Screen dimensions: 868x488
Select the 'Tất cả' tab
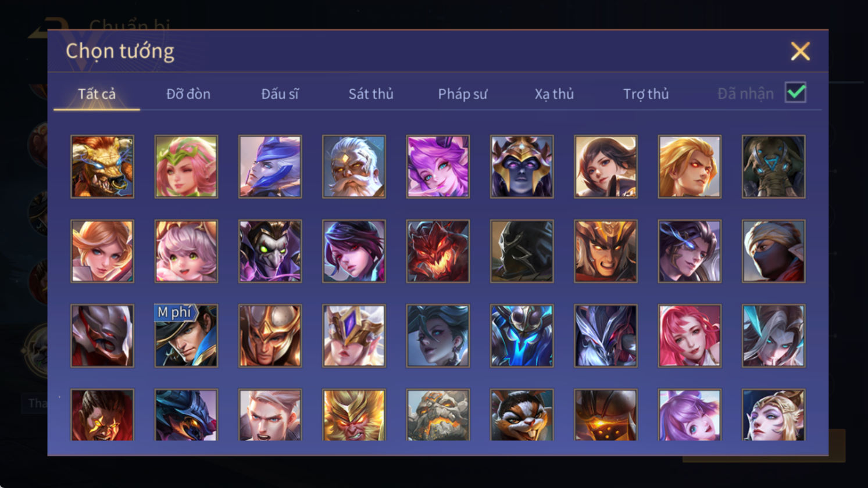pos(97,94)
